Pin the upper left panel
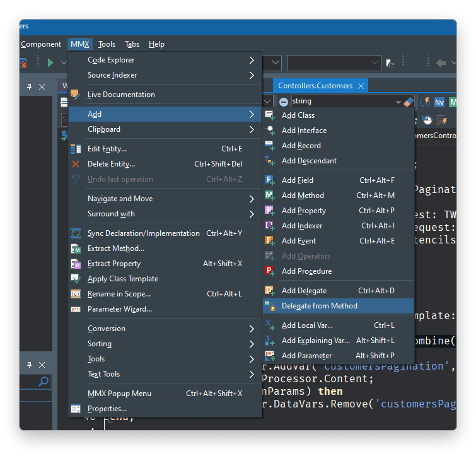The width and height of the screenshot is (476, 456). [x=29, y=87]
